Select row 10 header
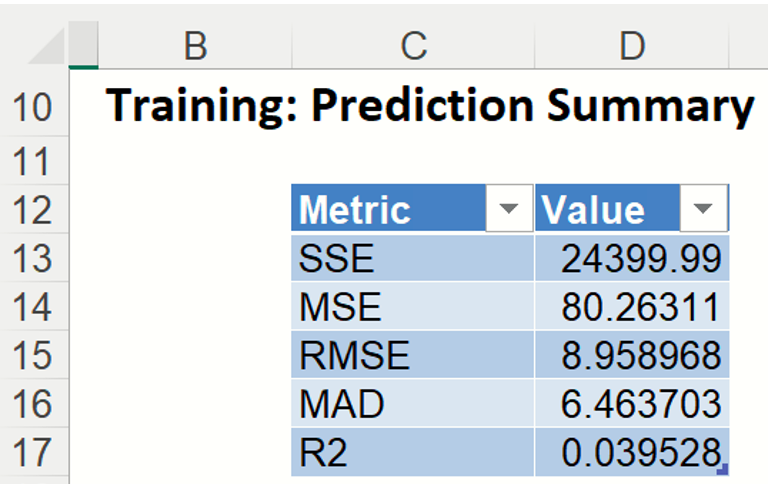Viewport: 775px width, 484px height. [34, 106]
